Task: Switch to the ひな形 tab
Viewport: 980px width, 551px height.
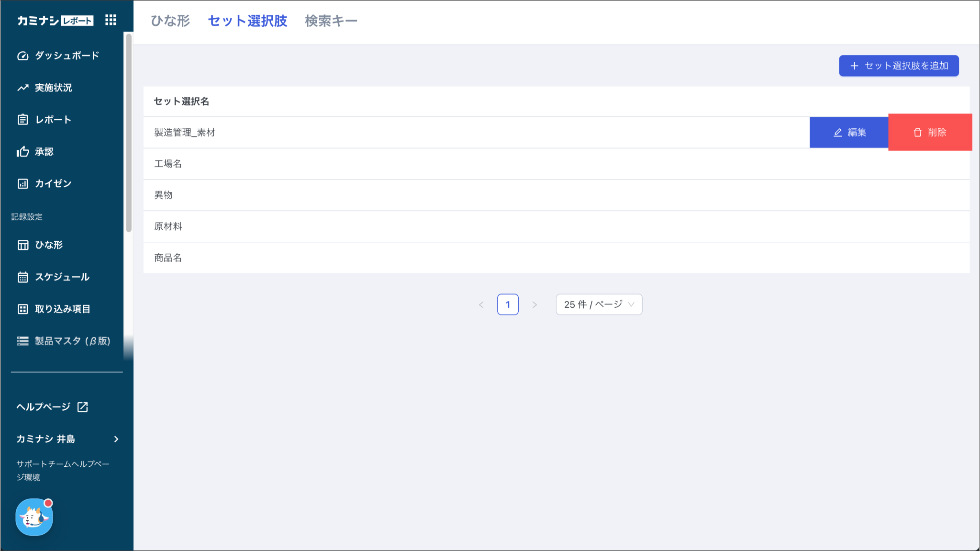Action: point(170,21)
